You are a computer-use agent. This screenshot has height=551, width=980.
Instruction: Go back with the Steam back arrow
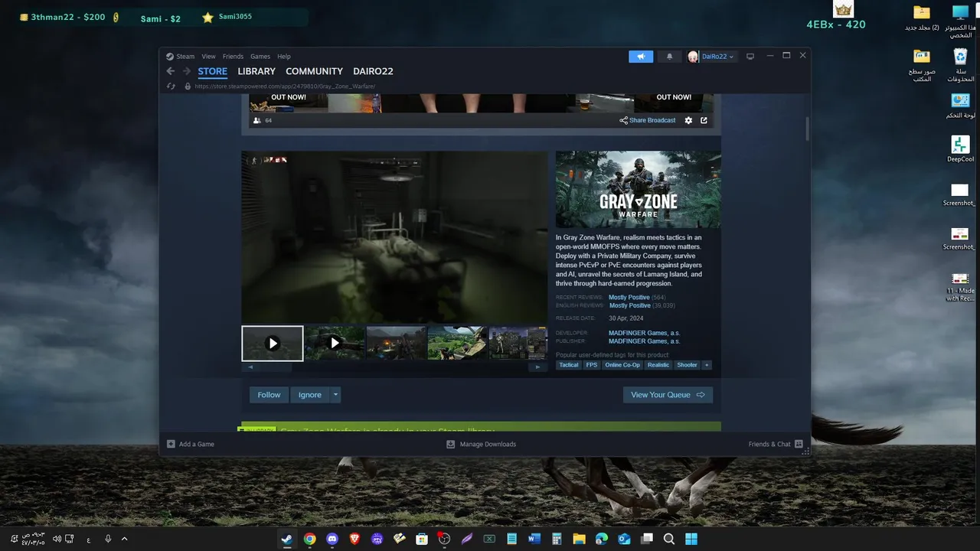(171, 71)
